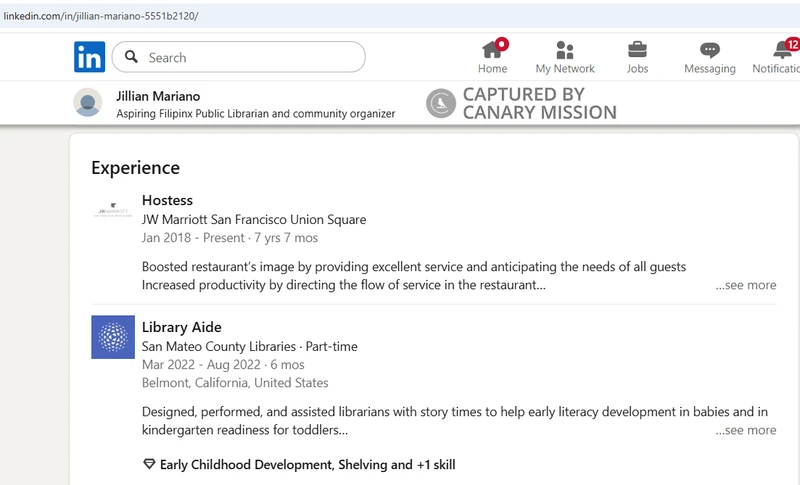Expand Library Aide description with see more

click(x=745, y=430)
